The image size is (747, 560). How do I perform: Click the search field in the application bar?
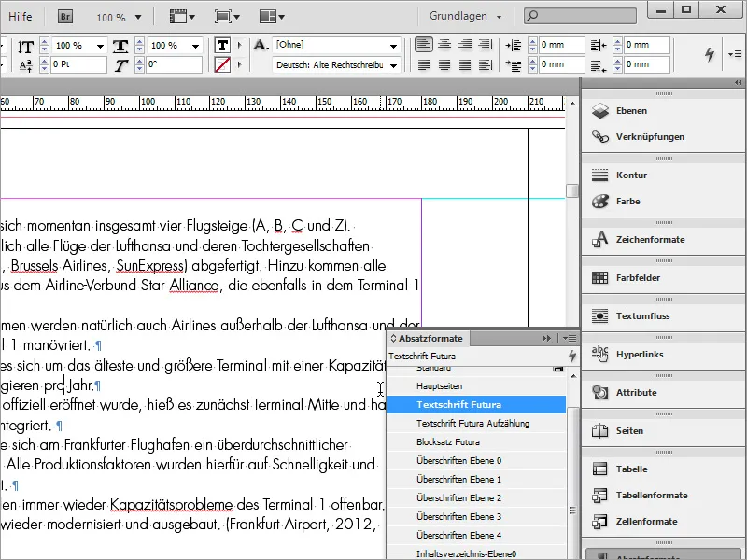coord(580,16)
